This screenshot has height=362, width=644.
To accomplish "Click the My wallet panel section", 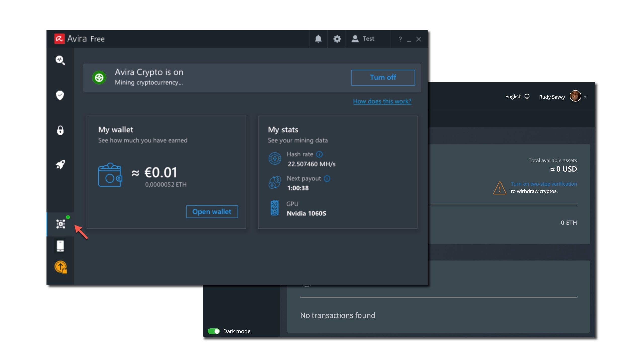I will (166, 171).
